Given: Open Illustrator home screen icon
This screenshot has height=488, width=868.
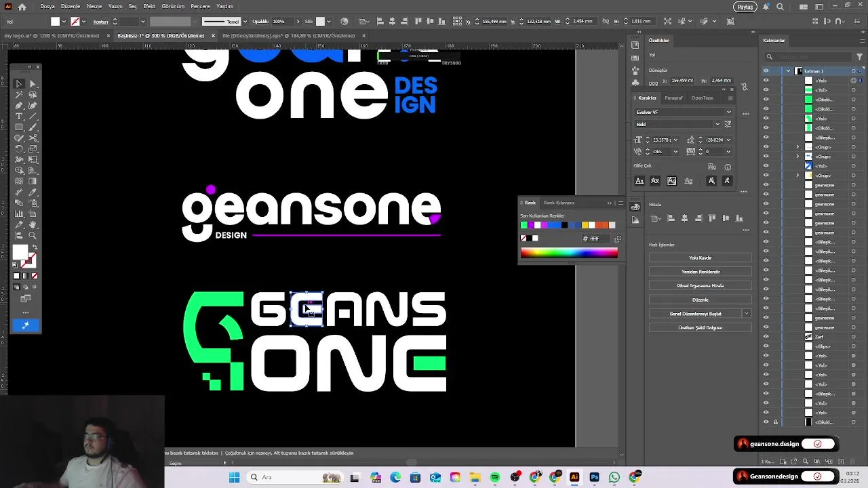Looking at the screenshot, I should click(22, 7).
